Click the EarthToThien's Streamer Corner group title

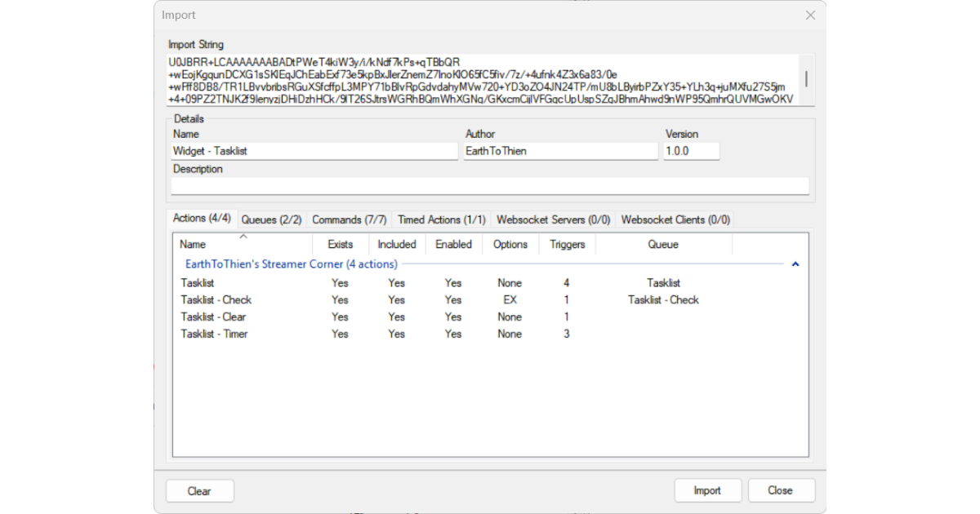click(x=292, y=264)
